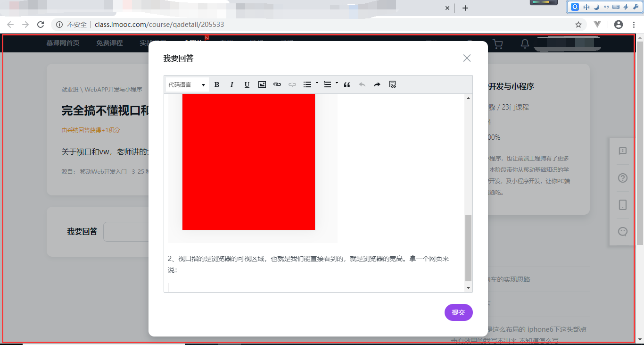644x345 pixels.
Task: Open the mobile app sidebar icon
Action: [622, 205]
